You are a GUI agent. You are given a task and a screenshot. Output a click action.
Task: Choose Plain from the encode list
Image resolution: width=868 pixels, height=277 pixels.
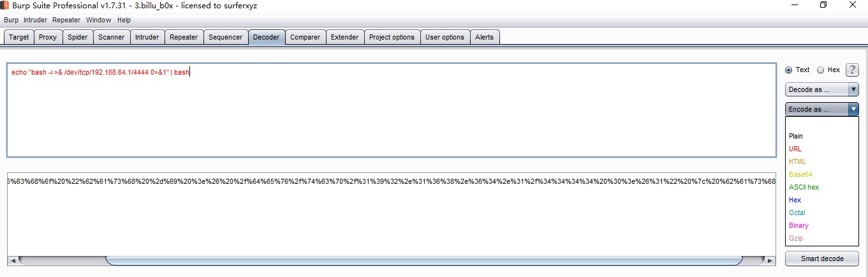coord(796,136)
